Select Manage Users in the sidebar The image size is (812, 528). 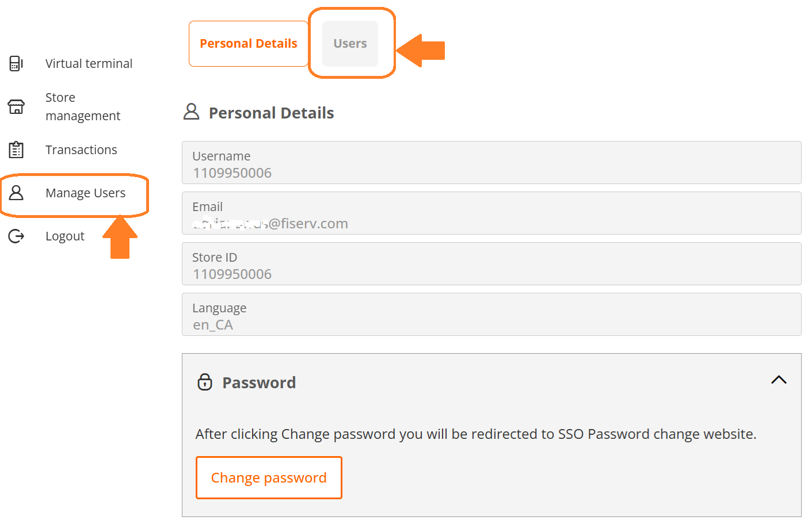coord(85,193)
